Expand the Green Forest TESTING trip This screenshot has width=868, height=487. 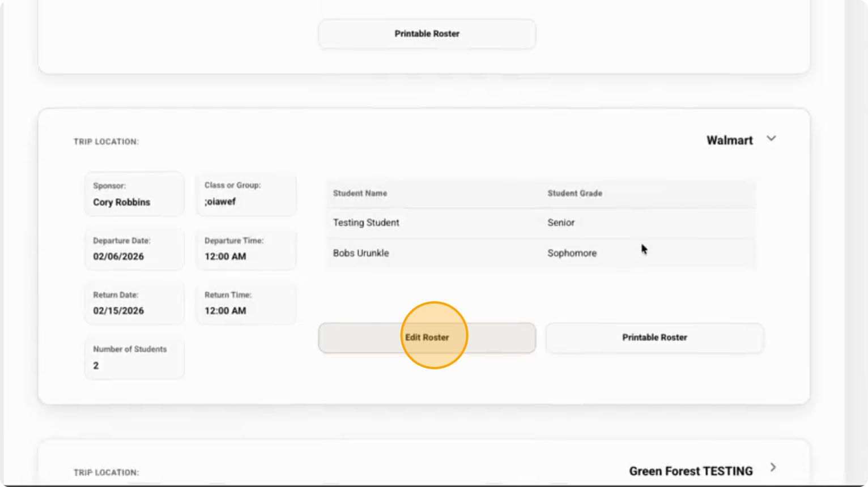pos(773,467)
